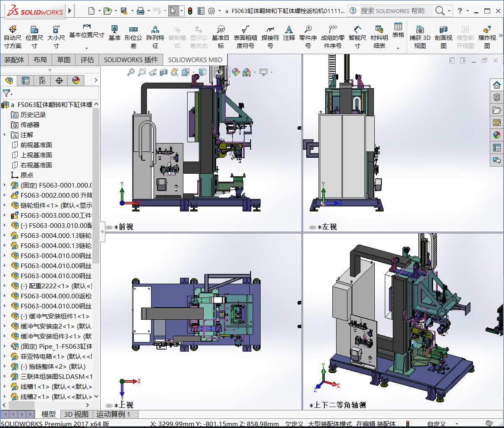This screenshot has height=428, width=504.
Task: Switch to the 评估 tab
Action: [x=87, y=60]
